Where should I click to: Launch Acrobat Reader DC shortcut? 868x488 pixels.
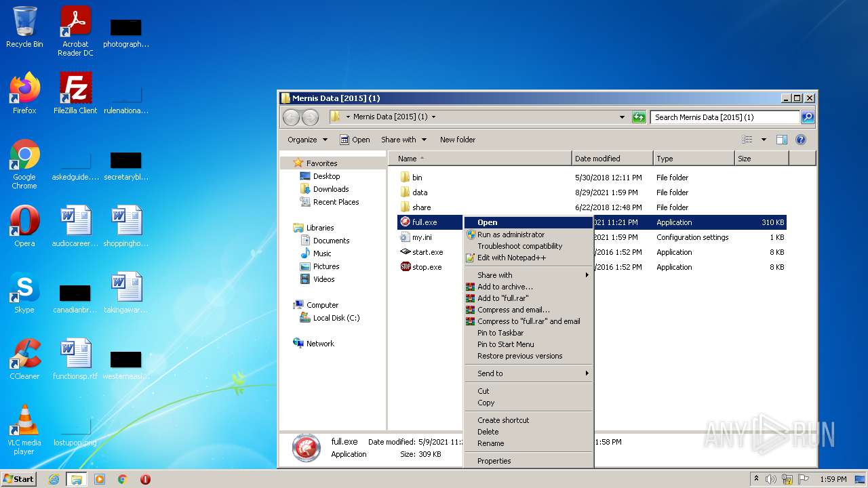(x=75, y=31)
